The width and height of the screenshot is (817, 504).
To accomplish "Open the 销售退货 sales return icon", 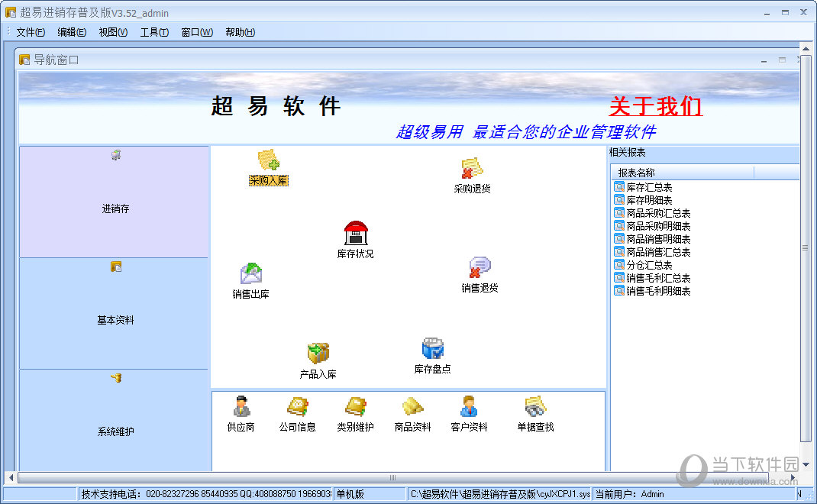I will click(x=480, y=267).
